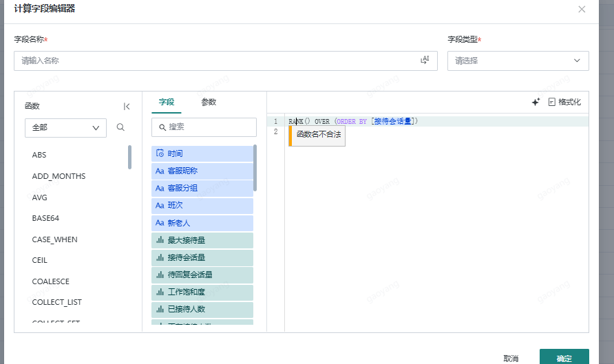The image size is (614, 364).
Task: Click the 已接待人数 measure item
Action: tap(202, 309)
